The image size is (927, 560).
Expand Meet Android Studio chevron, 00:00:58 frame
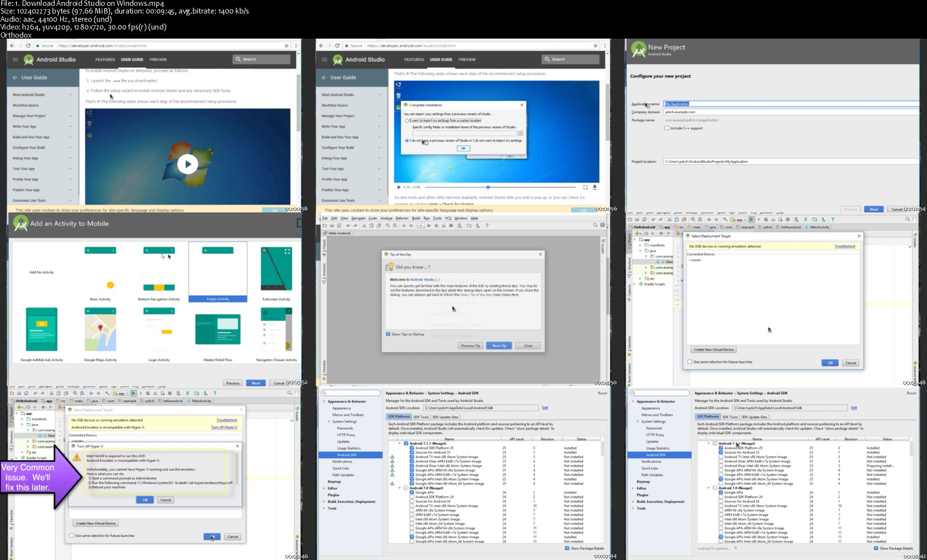[70, 95]
